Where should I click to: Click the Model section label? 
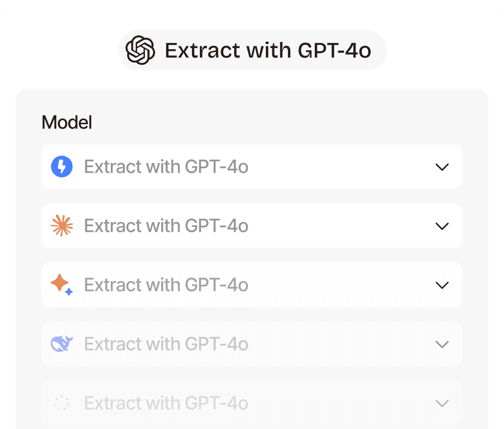[x=67, y=122]
